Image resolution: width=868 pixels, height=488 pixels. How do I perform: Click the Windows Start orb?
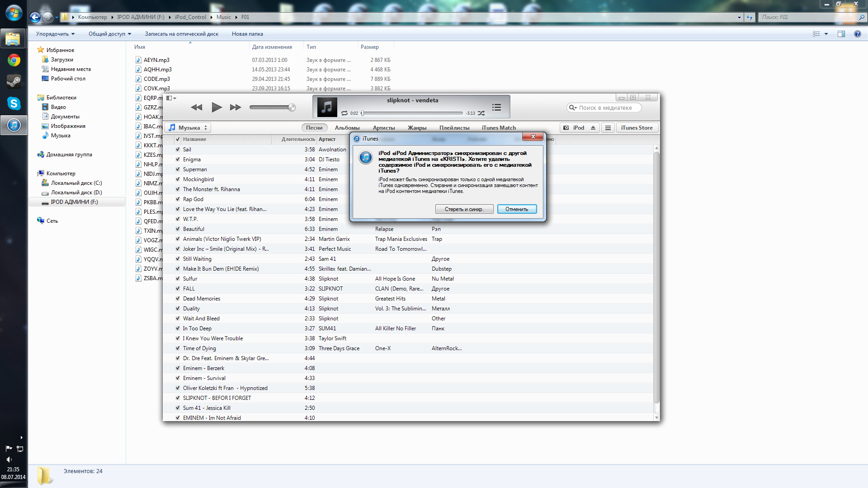pyautogui.click(x=14, y=13)
